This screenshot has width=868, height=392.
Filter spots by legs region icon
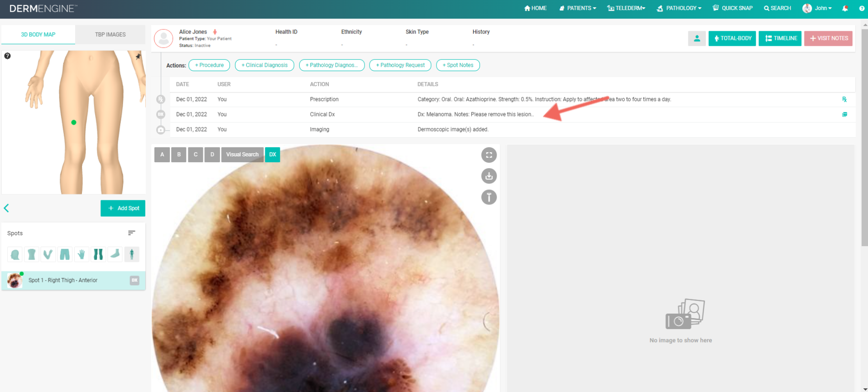[98, 254]
